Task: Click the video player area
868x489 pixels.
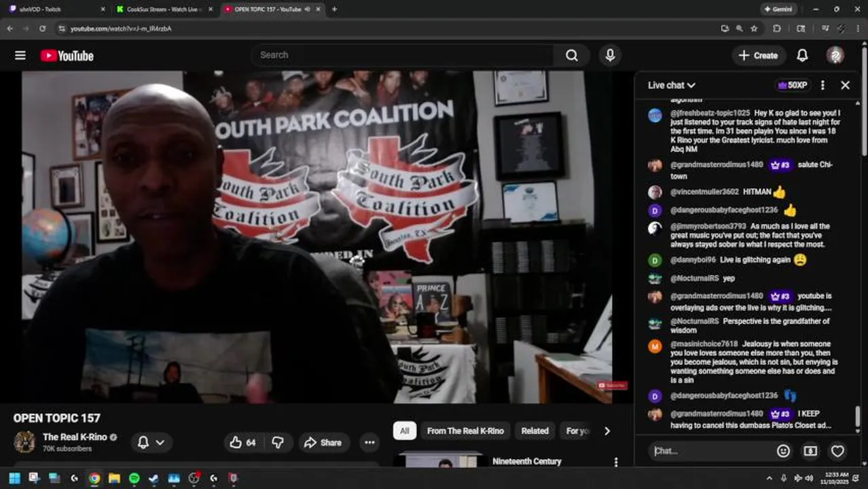Action: coord(317,236)
